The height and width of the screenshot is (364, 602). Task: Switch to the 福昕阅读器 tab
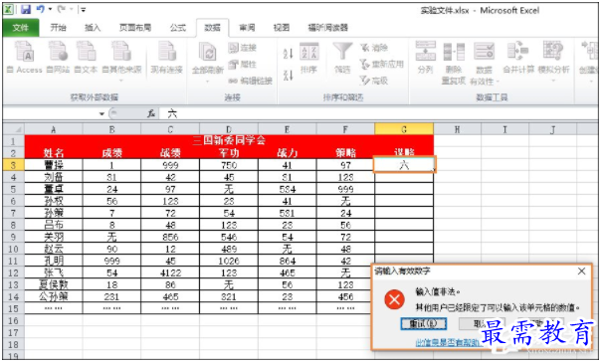click(328, 28)
